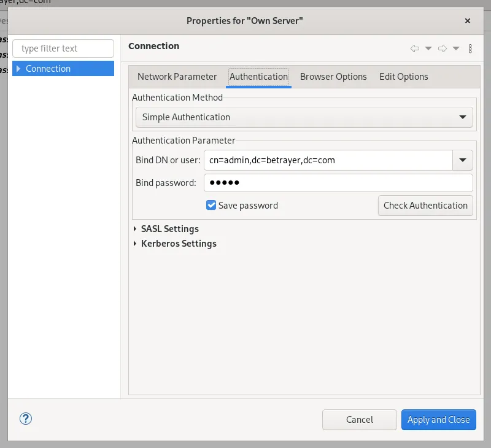491x448 pixels.
Task: Click the Check Authentication button
Action: [425, 206]
